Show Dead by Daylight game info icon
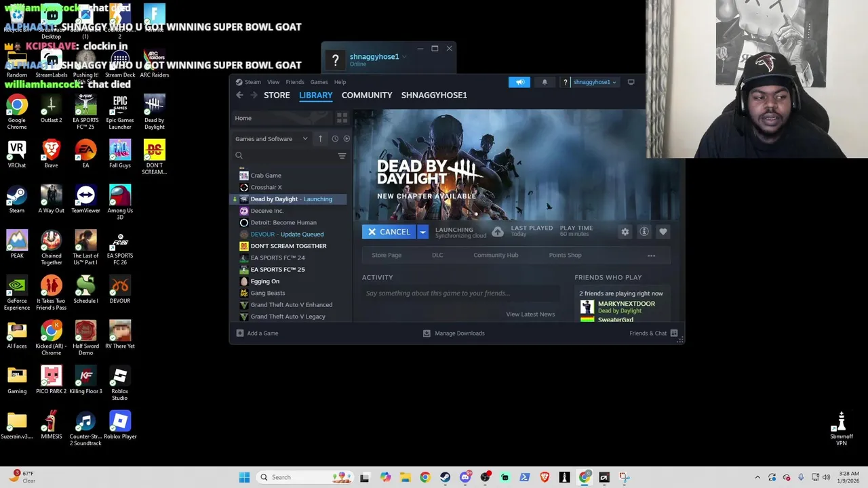 pyautogui.click(x=644, y=232)
